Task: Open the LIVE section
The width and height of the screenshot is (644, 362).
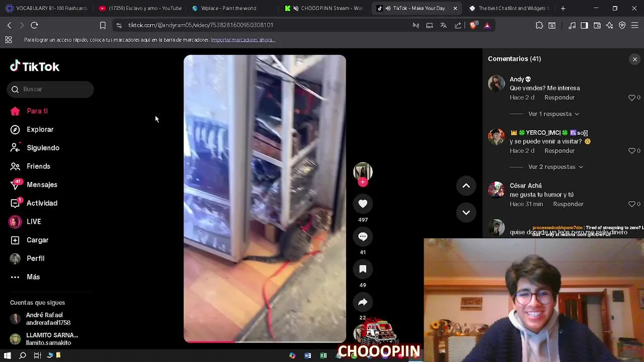Action: coord(26,222)
